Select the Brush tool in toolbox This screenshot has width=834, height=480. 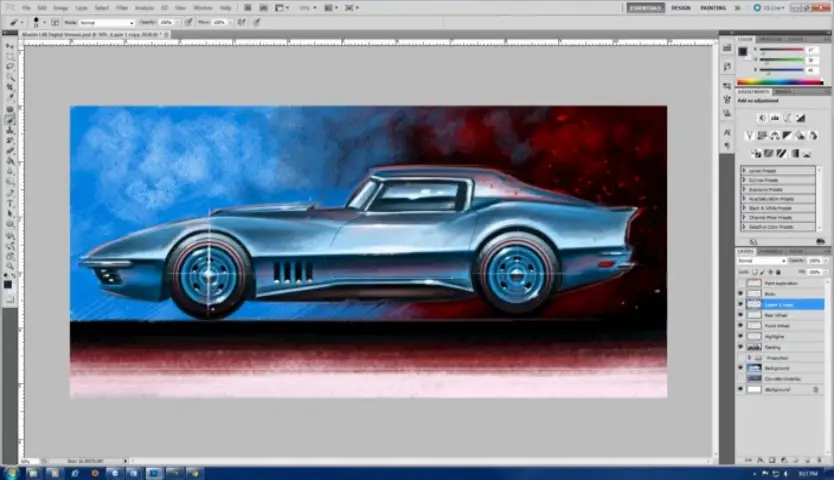point(10,120)
